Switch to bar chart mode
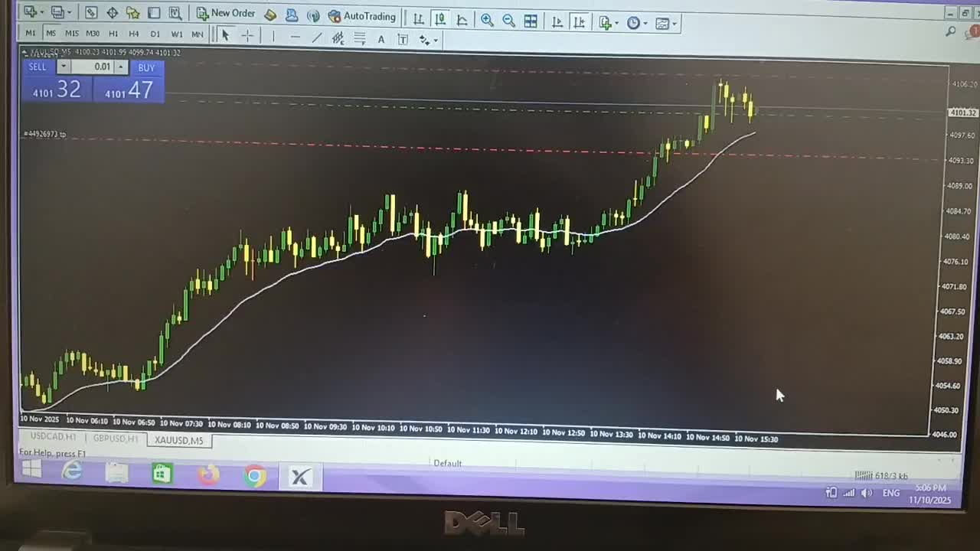The image size is (980, 551). click(419, 19)
